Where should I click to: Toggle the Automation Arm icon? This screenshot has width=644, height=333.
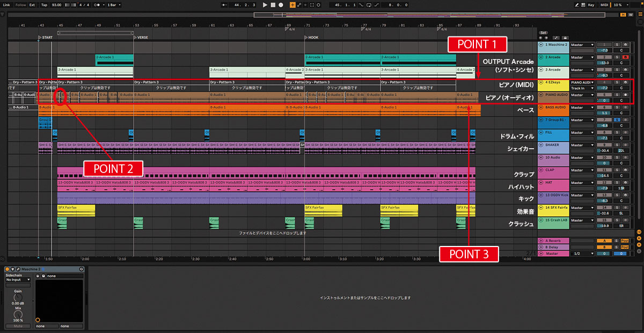299,5
